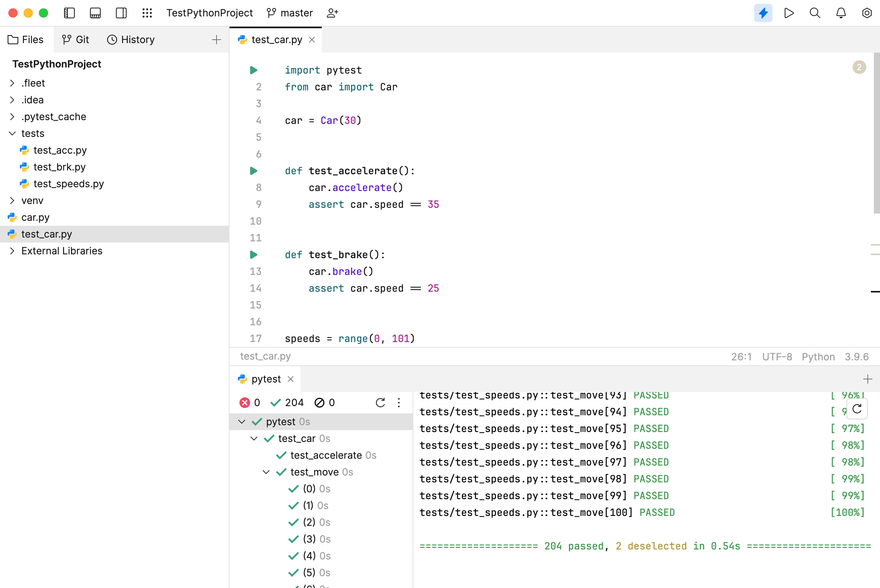The width and height of the screenshot is (880, 588).
Task: Open the Search panel
Action: click(815, 13)
